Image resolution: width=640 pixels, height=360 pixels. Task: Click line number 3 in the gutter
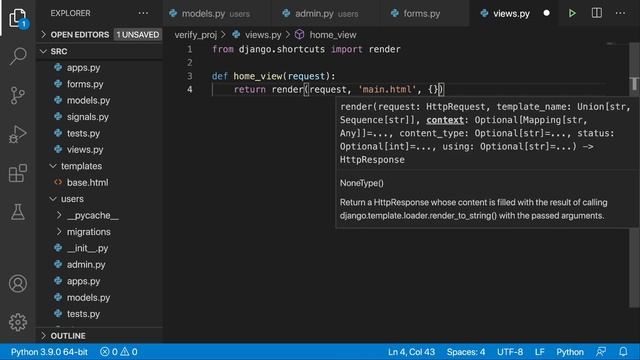click(189, 76)
